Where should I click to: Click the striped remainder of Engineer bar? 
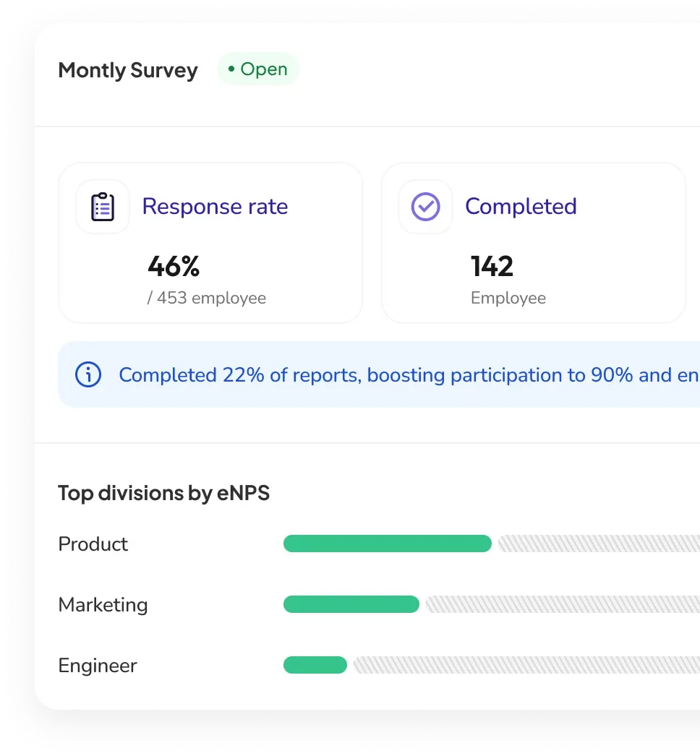point(526,665)
